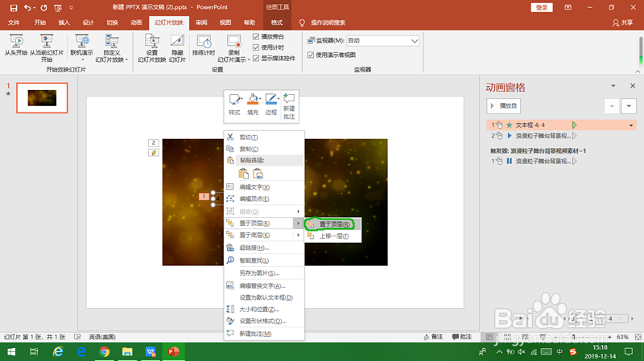The height and width of the screenshot is (361, 644).
Task: Click Play From (播放自) button
Action: coord(504,106)
